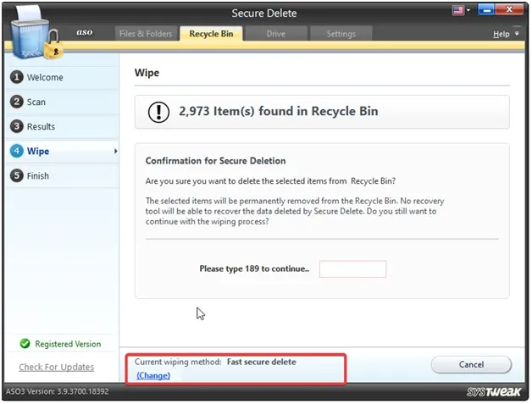Switch to the Settings tab
Viewport: 532px width, 404px height.
coord(341,34)
